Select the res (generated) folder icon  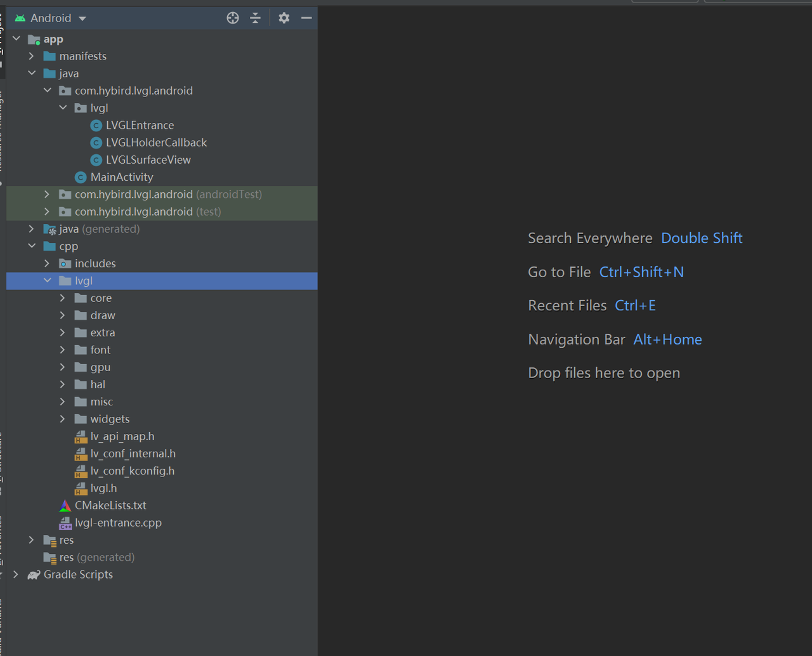[49, 558]
